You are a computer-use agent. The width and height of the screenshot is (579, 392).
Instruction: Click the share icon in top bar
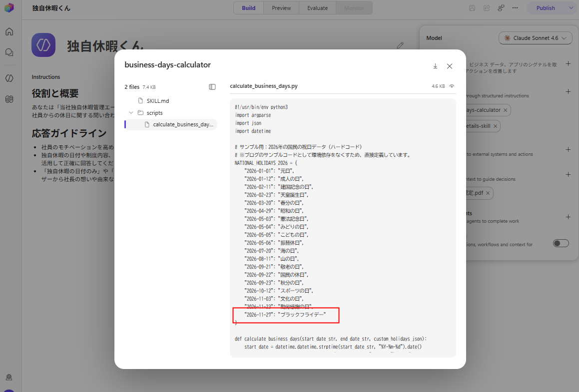pos(487,8)
